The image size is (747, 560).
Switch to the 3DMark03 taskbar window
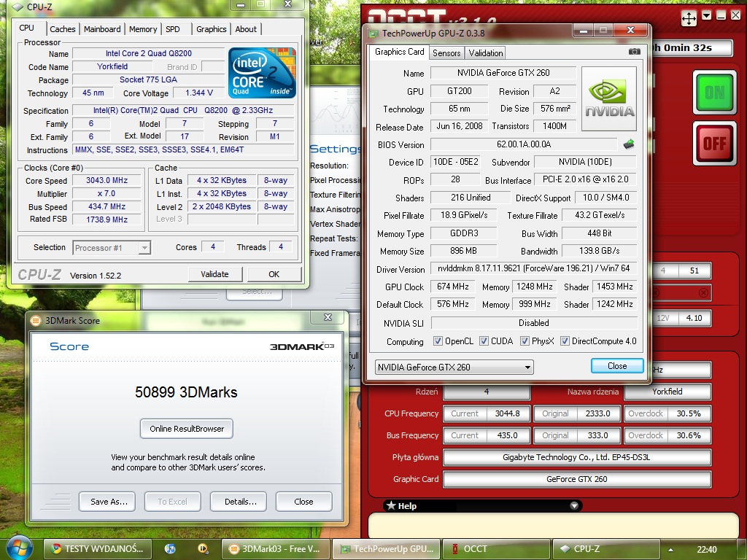coord(275,548)
